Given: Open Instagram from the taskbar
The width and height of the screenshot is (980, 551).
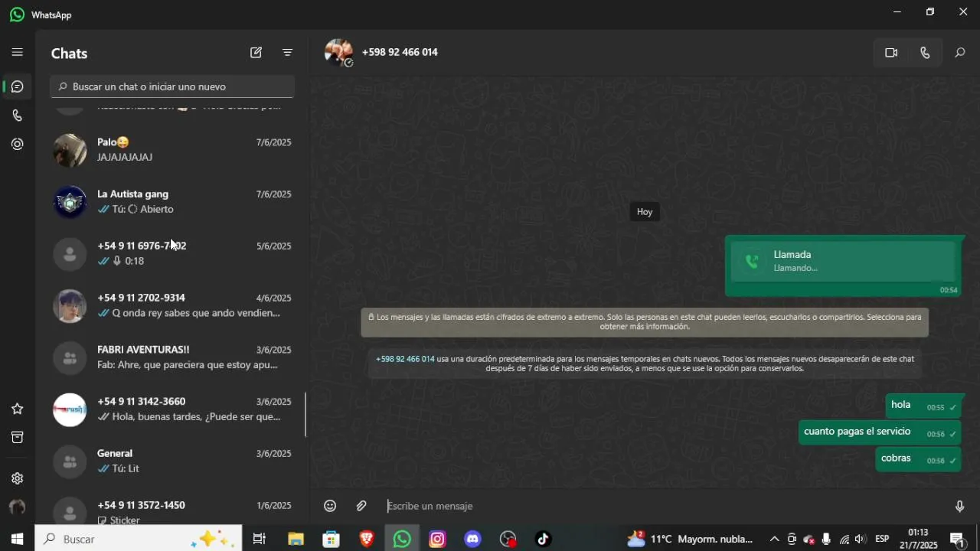Looking at the screenshot, I should point(437,539).
